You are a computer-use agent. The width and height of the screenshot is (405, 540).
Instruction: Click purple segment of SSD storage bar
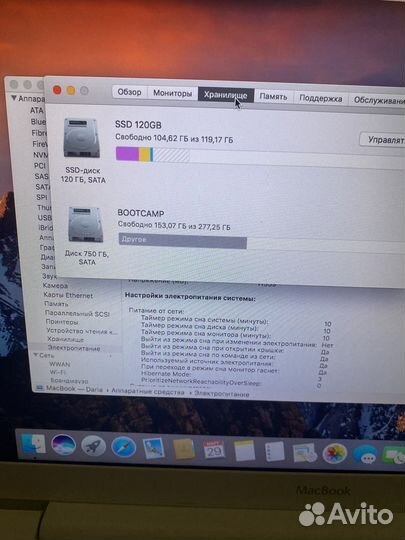point(127,154)
